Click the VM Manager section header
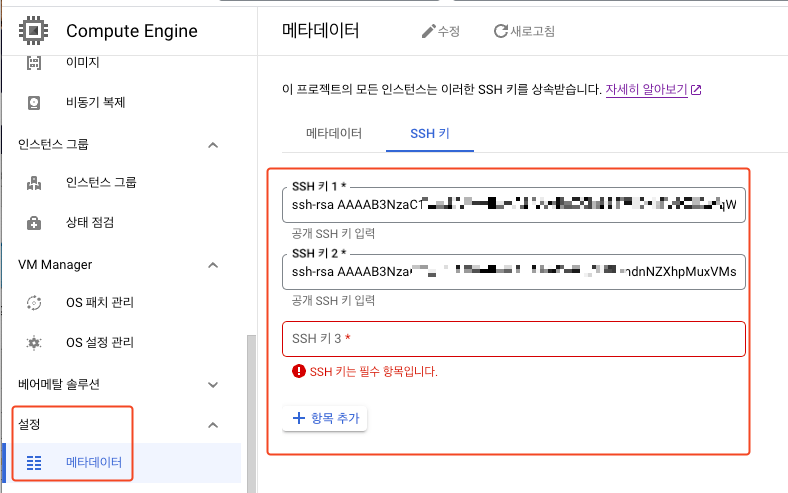Viewport: 788px width, 493px height. click(x=55, y=265)
